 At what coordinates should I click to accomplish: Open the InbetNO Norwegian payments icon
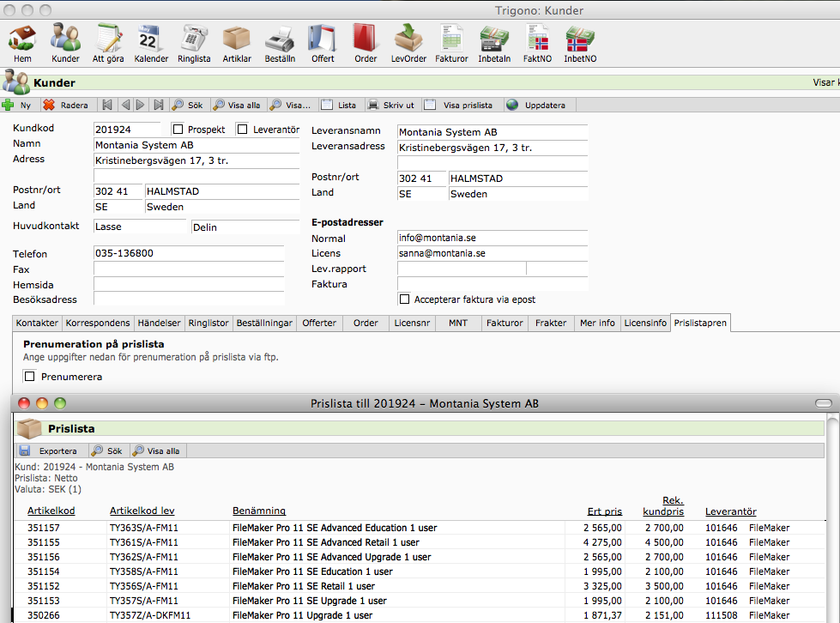coord(580,44)
